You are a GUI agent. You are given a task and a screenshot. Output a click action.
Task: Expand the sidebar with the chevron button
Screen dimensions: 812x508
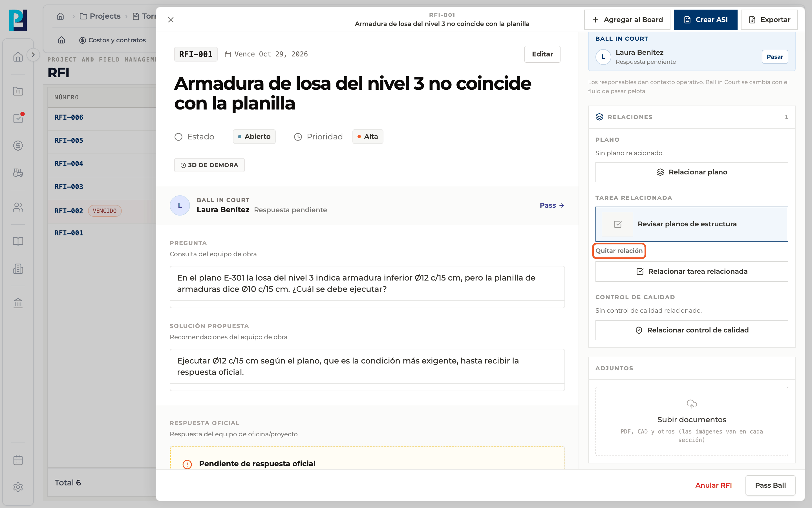[x=33, y=55]
